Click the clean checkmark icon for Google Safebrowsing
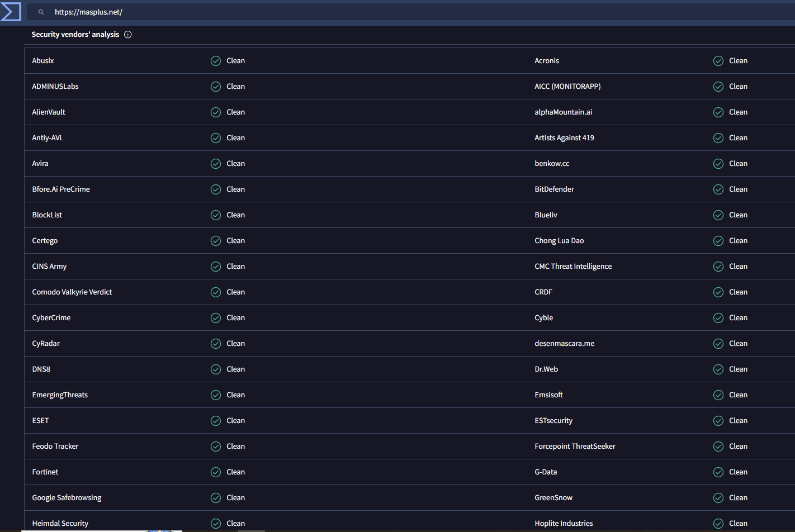795x532 pixels. pyautogui.click(x=216, y=498)
